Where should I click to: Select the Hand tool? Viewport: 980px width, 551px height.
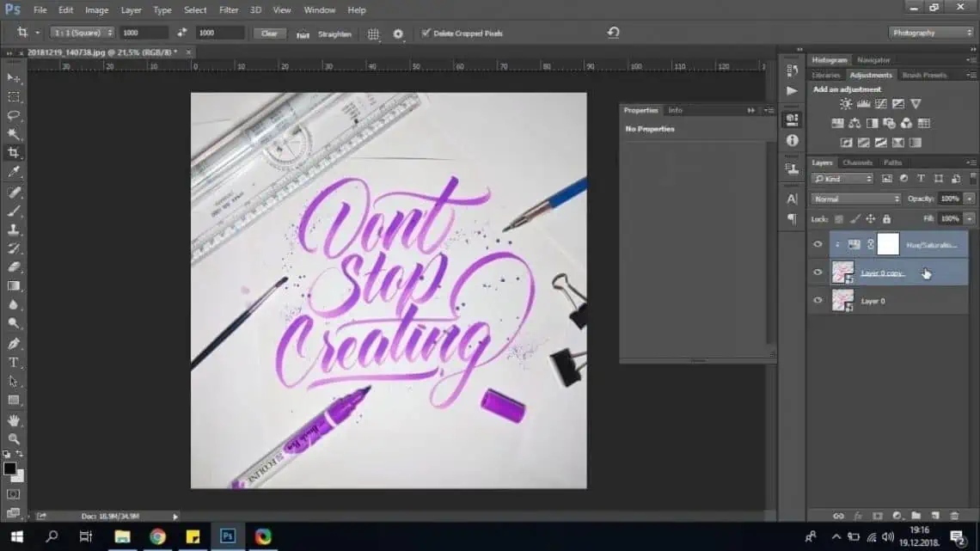(x=14, y=419)
